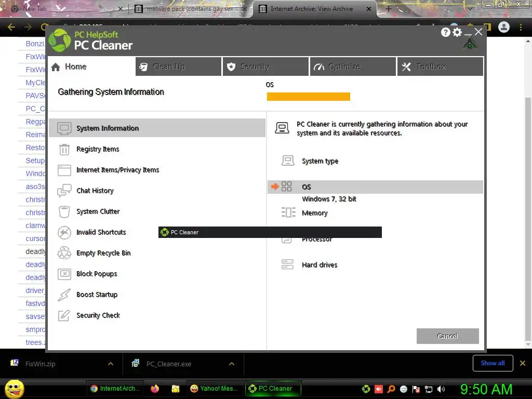Open the file folder icon in taskbar
532x399 pixels.
176,389
